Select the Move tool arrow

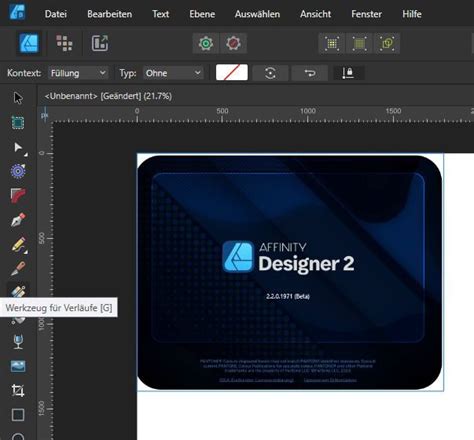[x=18, y=98]
